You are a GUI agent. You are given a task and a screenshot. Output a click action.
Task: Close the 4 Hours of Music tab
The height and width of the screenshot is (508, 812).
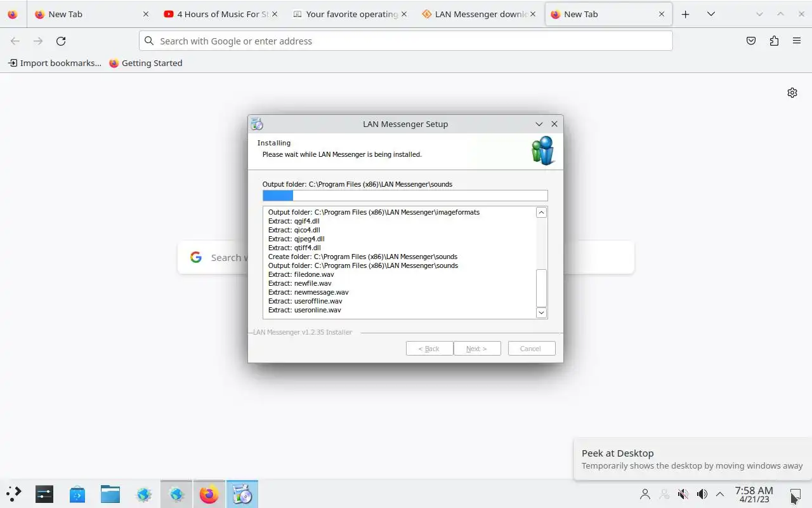point(275,14)
